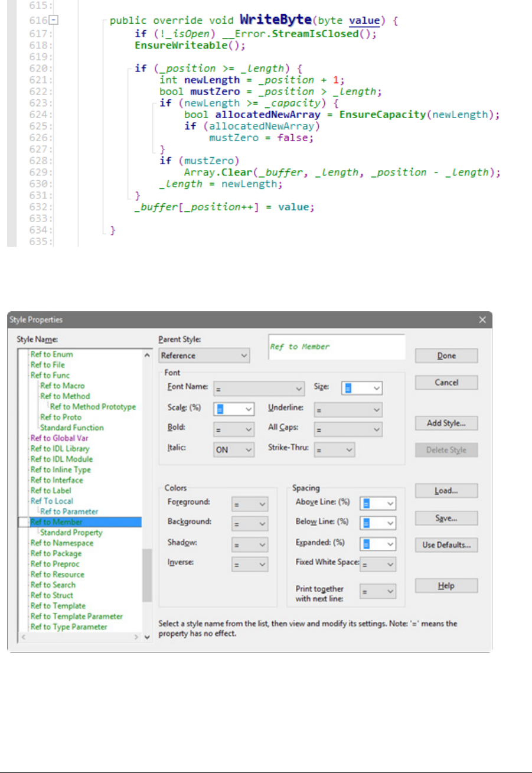Open the Underline dropdown
Viewport: 532px width, 773px height.
click(348, 409)
